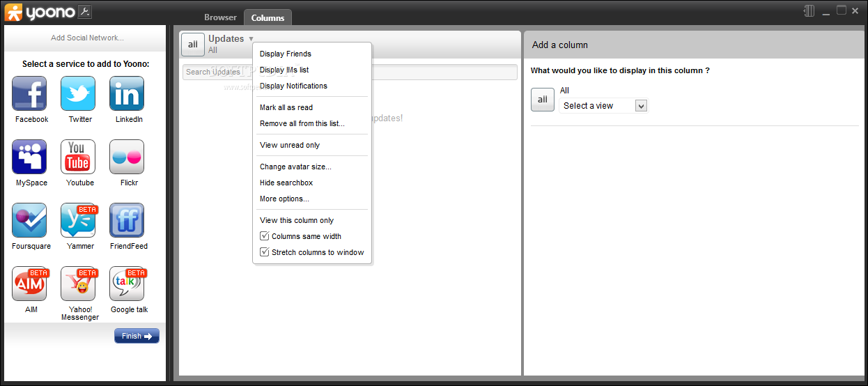Click the Updates column title text
This screenshot has height=386, width=868.
tap(226, 39)
